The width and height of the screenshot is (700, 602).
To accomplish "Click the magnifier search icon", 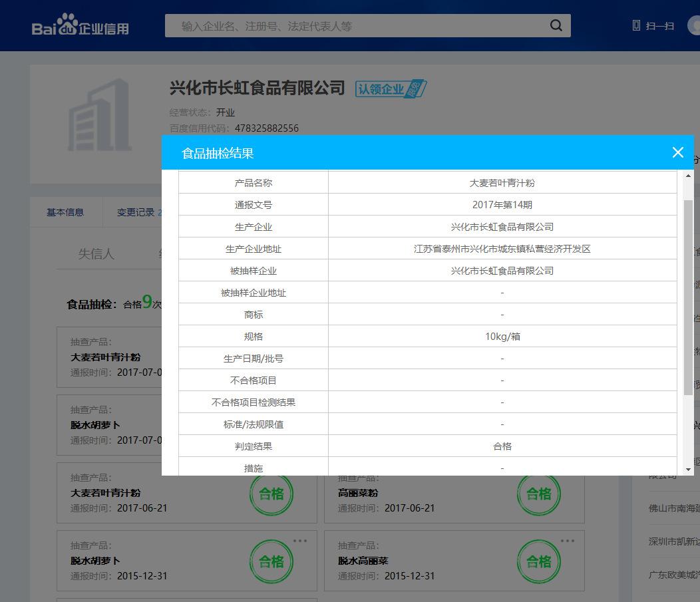I will [556, 26].
